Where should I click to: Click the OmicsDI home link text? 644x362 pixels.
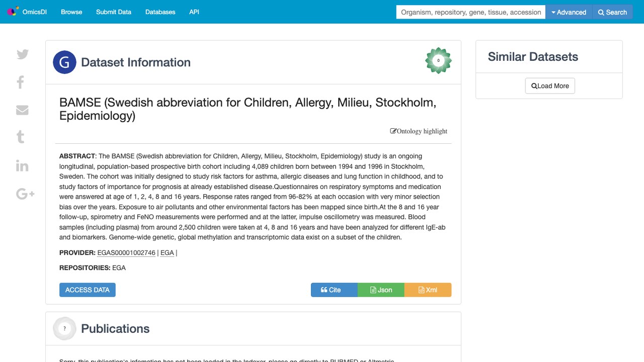tap(35, 12)
